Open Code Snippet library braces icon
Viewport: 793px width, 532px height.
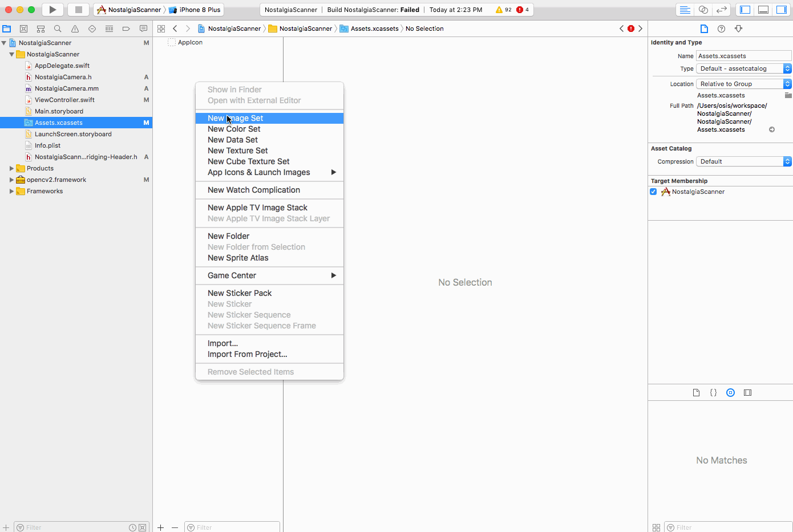[x=713, y=393]
